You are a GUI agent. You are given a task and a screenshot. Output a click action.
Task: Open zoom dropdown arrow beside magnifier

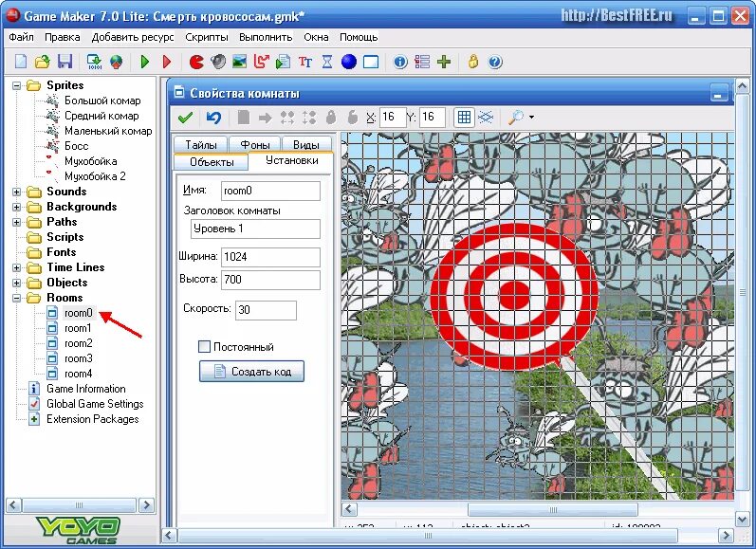tap(531, 118)
